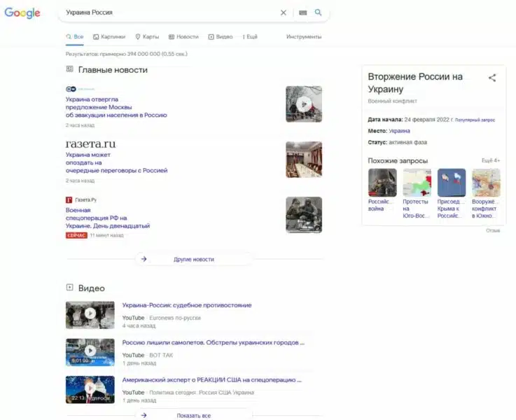Open the Украина place link
The image size is (516, 420).
[x=400, y=131]
